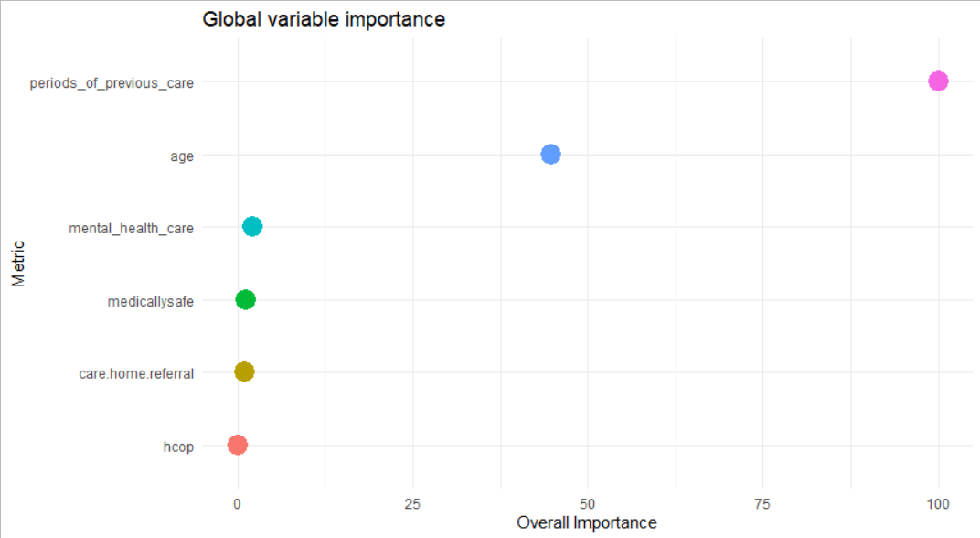Viewport: 980px width, 538px height.
Task: Click the olive care.home.referral data point
Action: pos(244,371)
